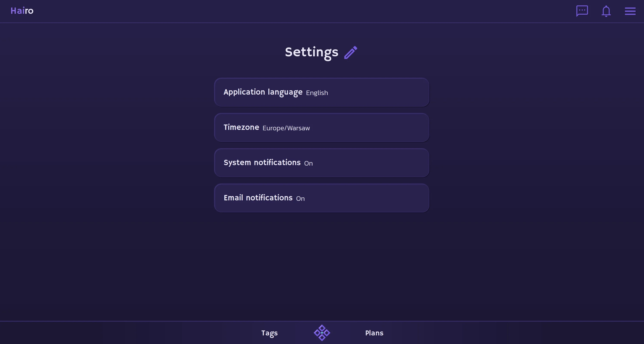Screen dimensions: 644x344
Task: Open the notifications bell
Action: tap(606, 11)
